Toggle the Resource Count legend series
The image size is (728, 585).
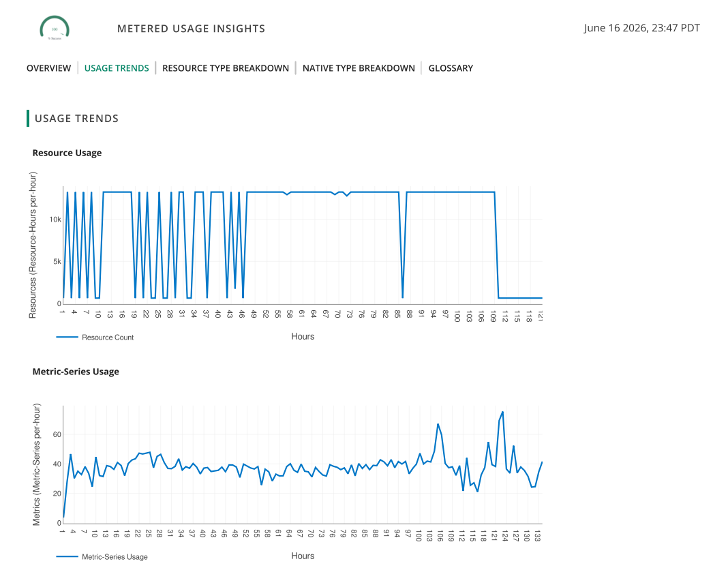108,337
